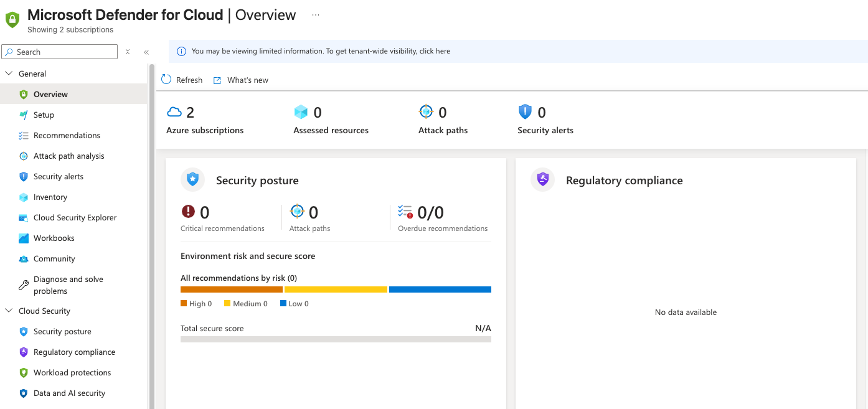The height and width of the screenshot is (409, 868).
Task: Click the Cloud Security Explorer icon
Action: pyautogui.click(x=24, y=218)
